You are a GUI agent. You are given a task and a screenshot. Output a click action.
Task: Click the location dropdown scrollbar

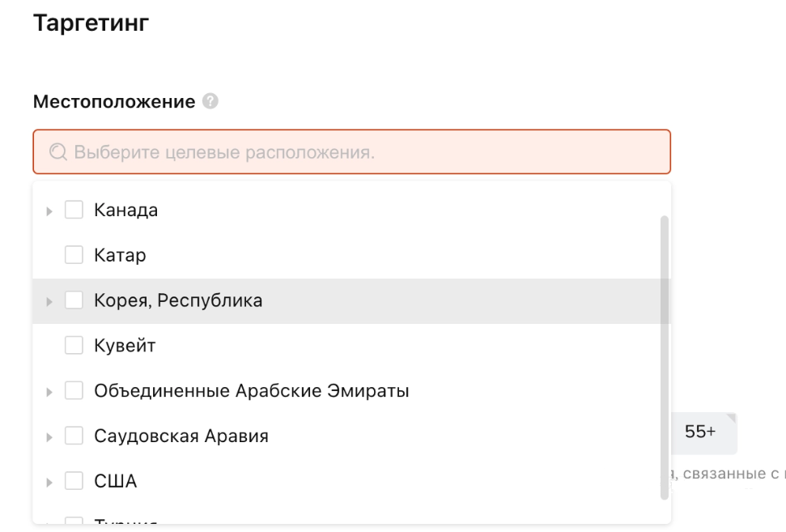coord(665,358)
